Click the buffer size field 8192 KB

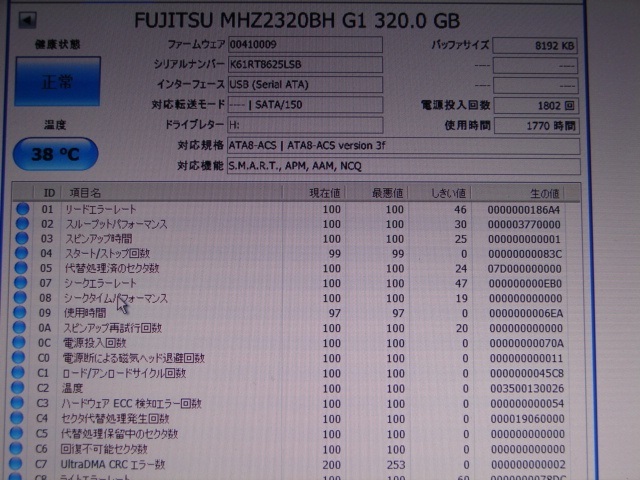point(535,46)
